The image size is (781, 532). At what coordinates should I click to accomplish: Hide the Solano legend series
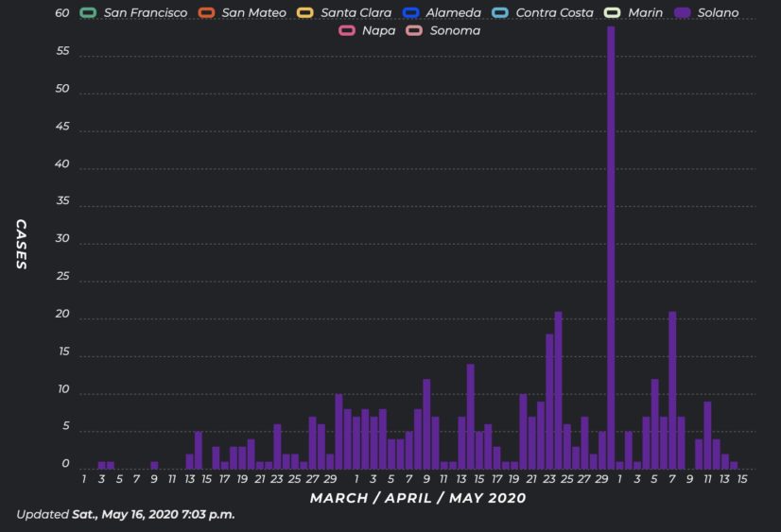click(x=706, y=12)
